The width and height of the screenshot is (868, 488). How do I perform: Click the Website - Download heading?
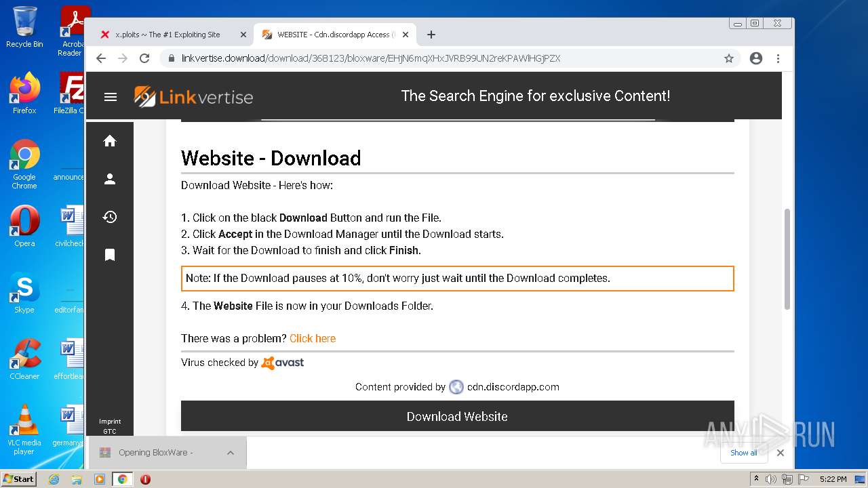pos(271,158)
